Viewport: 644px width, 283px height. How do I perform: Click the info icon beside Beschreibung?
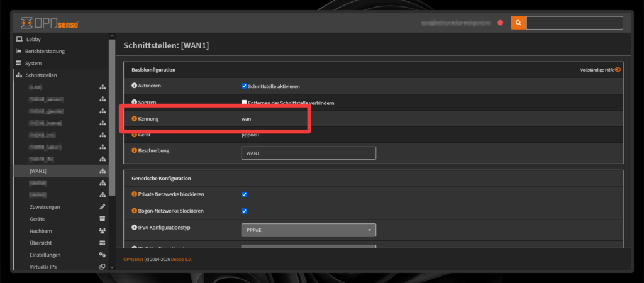pos(134,151)
